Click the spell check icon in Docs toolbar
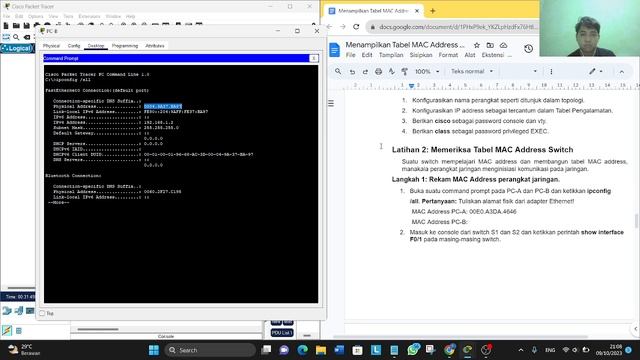640x360 pixels. 391,71
